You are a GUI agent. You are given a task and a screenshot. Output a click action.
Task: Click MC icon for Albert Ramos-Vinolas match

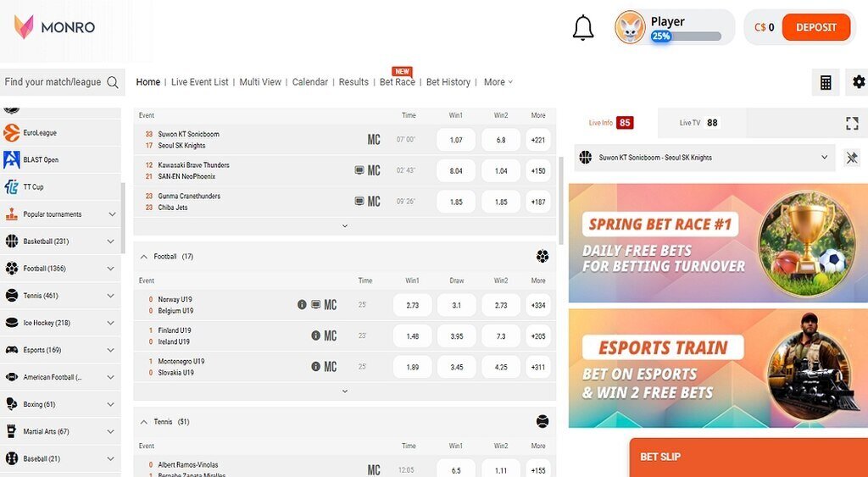pyautogui.click(x=374, y=470)
